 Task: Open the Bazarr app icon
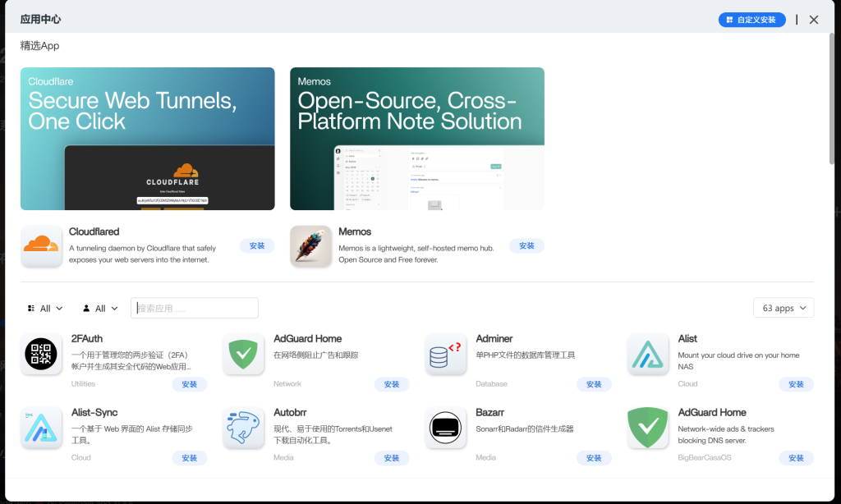pos(446,428)
